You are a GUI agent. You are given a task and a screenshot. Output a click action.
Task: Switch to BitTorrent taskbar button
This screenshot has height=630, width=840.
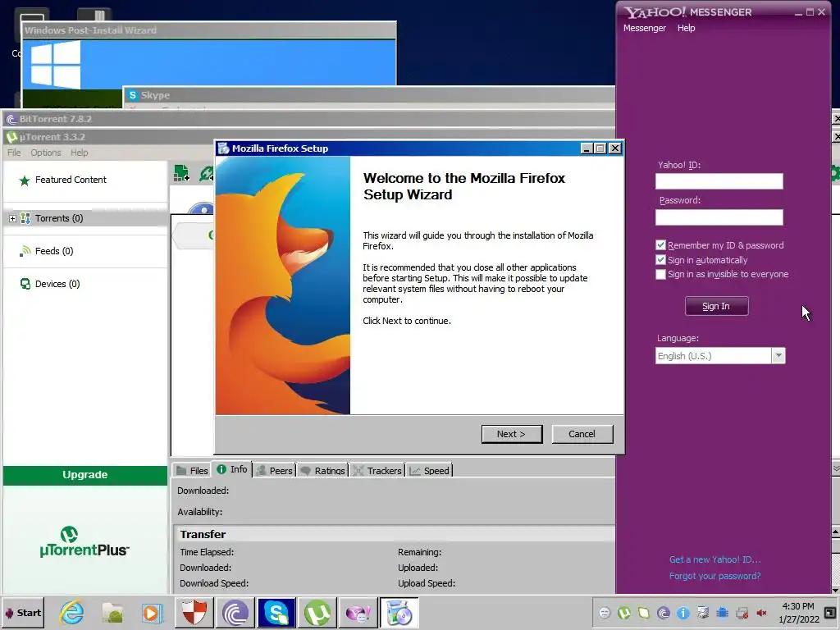click(x=235, y=613)
